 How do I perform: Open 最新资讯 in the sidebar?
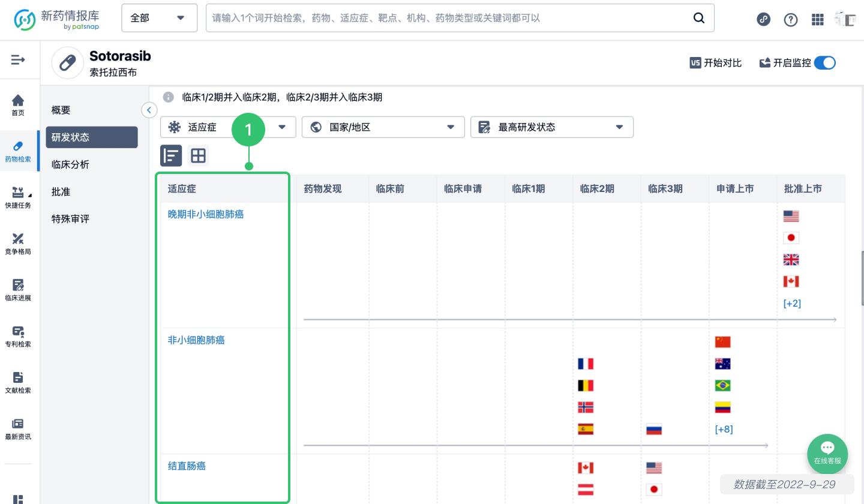pyautogui.click(x=19, y=429)
